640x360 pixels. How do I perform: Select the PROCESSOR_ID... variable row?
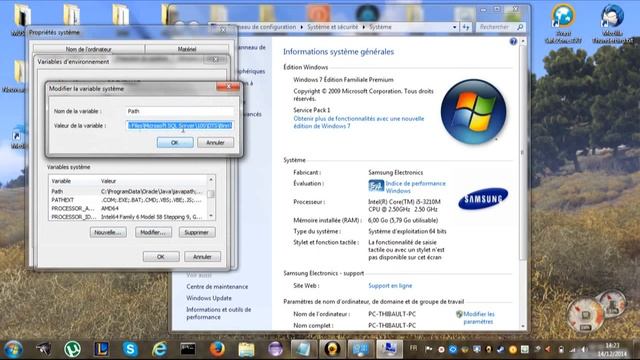coord(128,217)
